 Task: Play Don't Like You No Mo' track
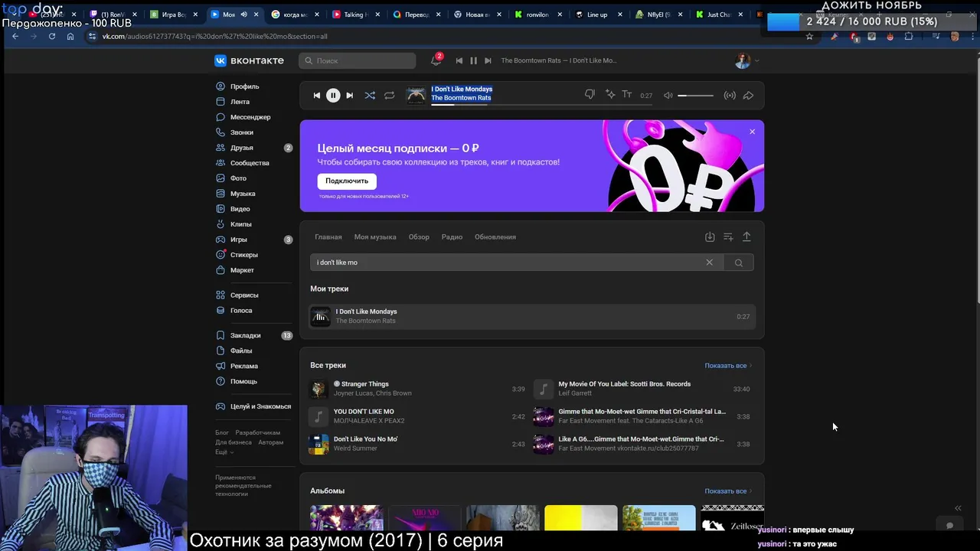(x=416, y=444)
